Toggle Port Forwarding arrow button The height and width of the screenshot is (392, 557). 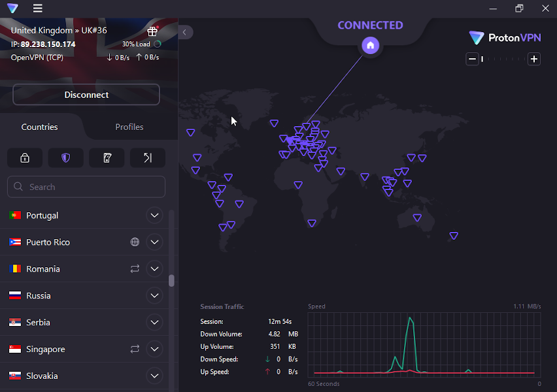coord(147,157)
